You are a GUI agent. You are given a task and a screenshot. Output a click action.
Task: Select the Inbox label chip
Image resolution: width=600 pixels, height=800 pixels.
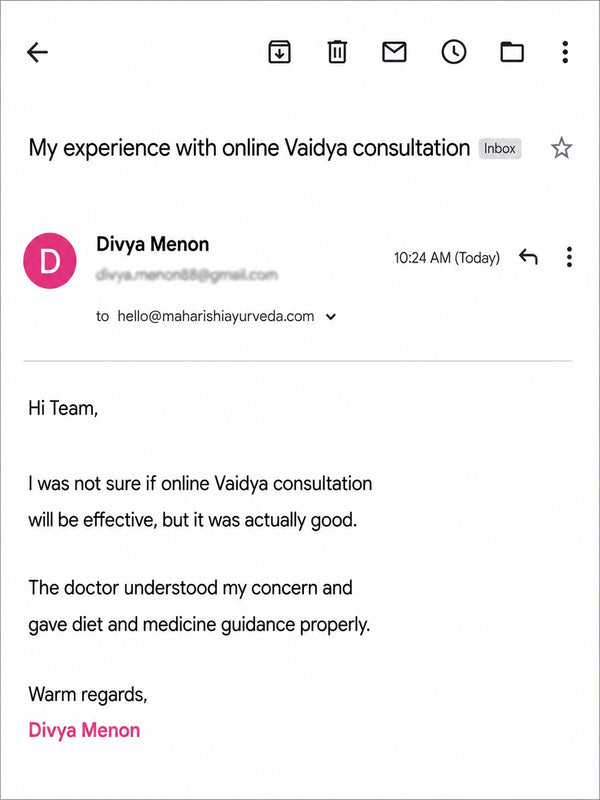tap(499, 148)
